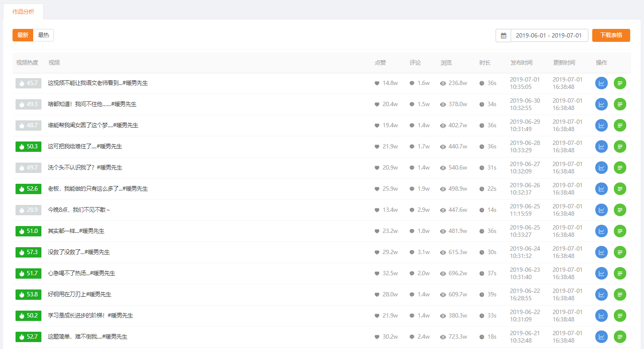Click the 点赞 column header
Image resolution: width=644 pixels, height=349 pixels.
tap(380, 63)
